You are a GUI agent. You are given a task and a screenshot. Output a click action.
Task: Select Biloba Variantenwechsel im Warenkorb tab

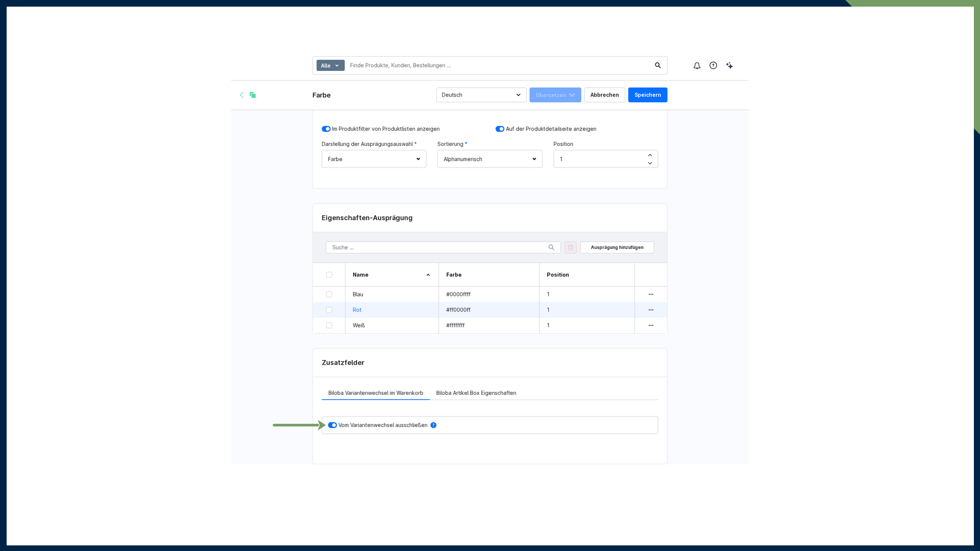pos(376,393)
